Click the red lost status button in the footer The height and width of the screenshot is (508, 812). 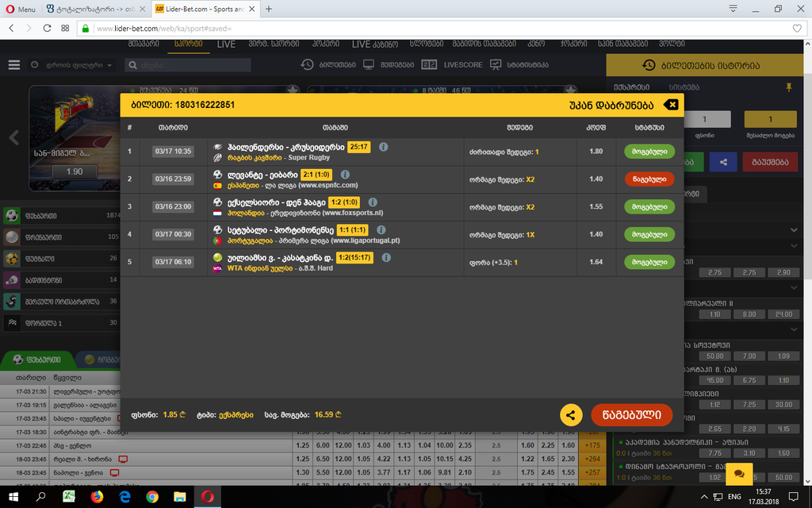[632, 414]
